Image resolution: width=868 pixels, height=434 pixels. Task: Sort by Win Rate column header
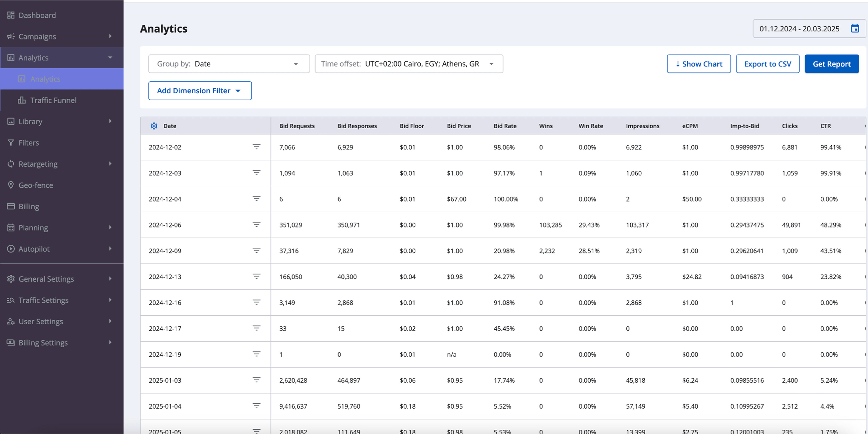(591, 126)
